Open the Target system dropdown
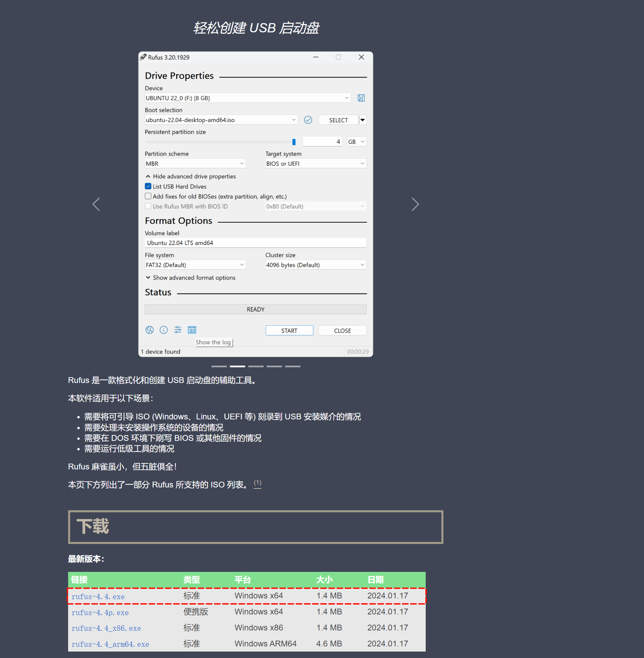 [x=316, y=163]
